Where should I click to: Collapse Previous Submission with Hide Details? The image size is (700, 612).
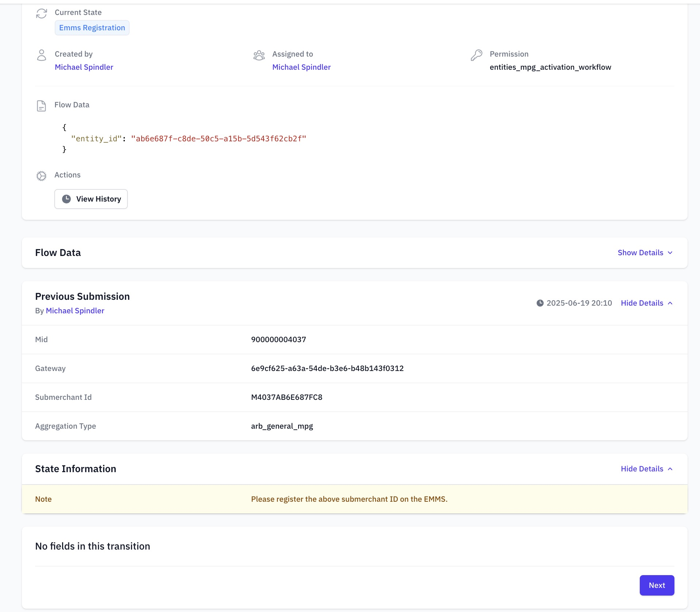[x=646, y=303]
